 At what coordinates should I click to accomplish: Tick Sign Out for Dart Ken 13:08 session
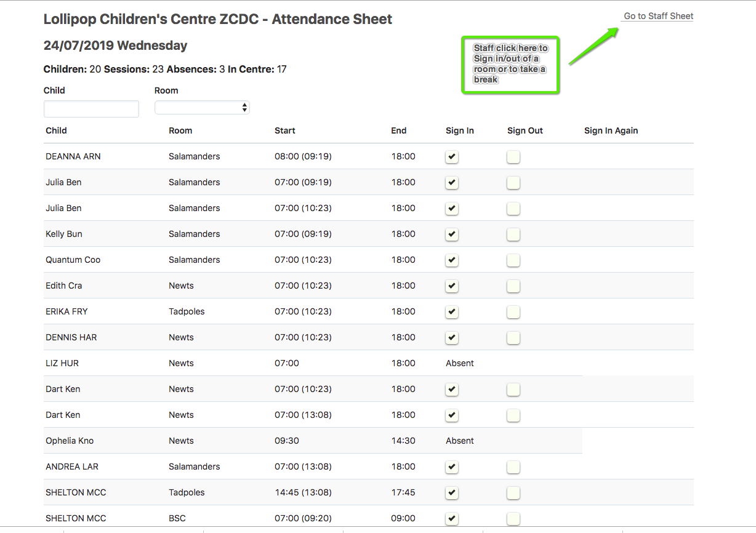click(513, 415)
